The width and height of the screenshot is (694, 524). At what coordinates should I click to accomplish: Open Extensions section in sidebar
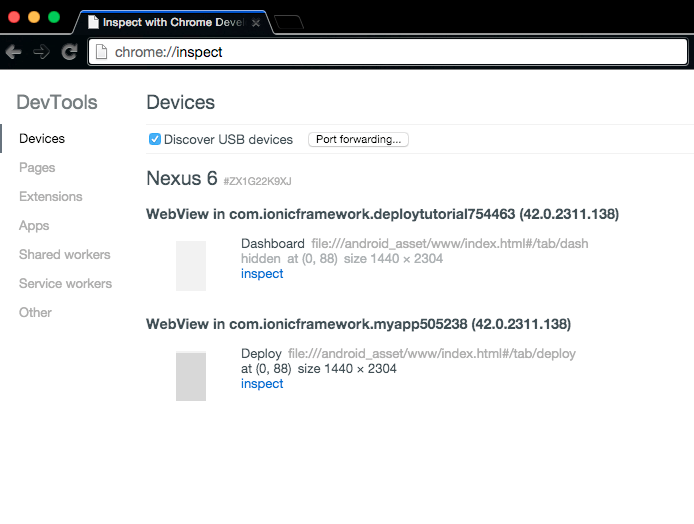coord(51,196)
